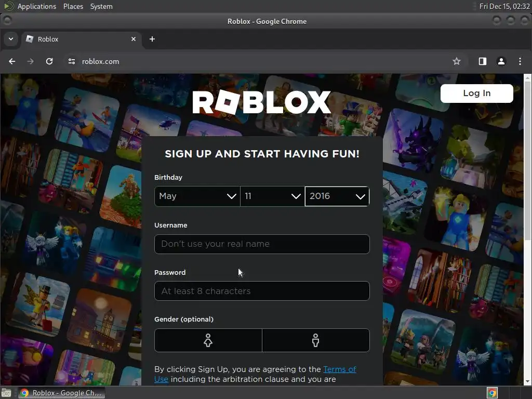
Task: Switch to the Roblox browser tab
Action: [x=81, y=39]
